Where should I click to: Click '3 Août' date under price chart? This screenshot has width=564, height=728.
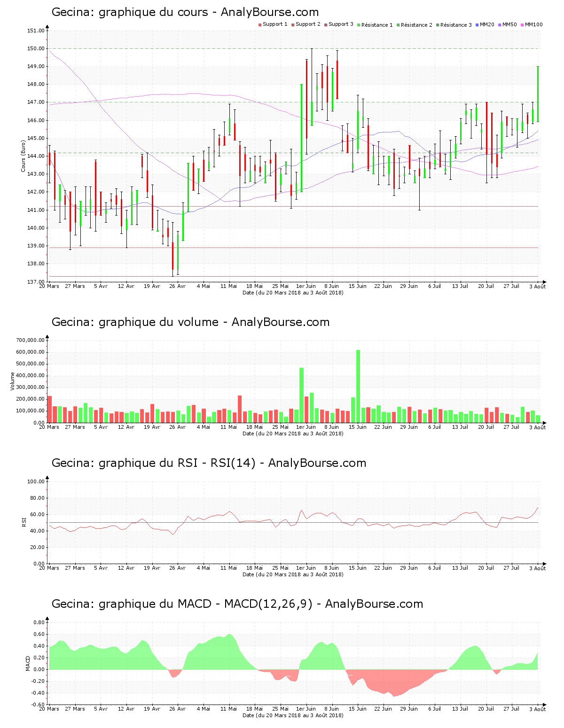tap(538, 287)
